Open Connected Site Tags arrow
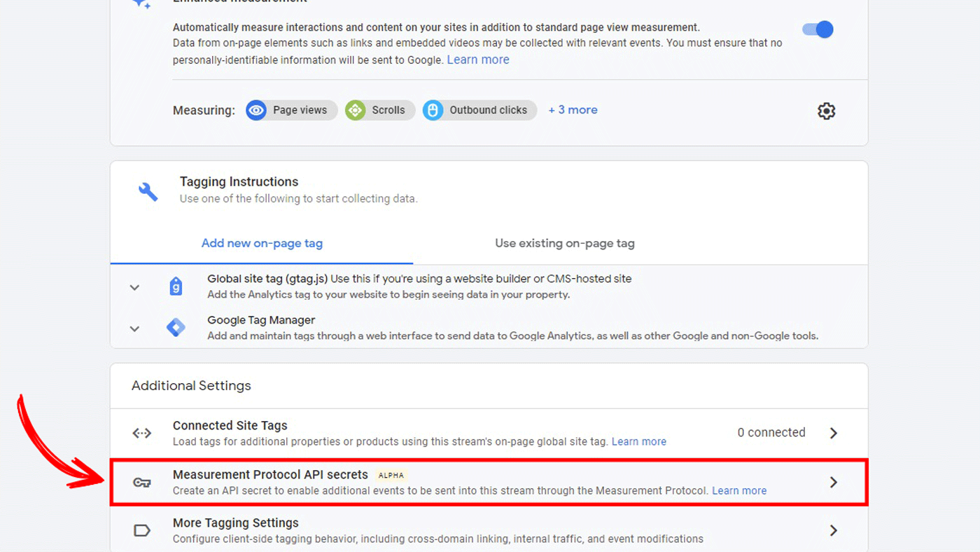This screenshot has height=552, width=980. [x=834, y=433]
